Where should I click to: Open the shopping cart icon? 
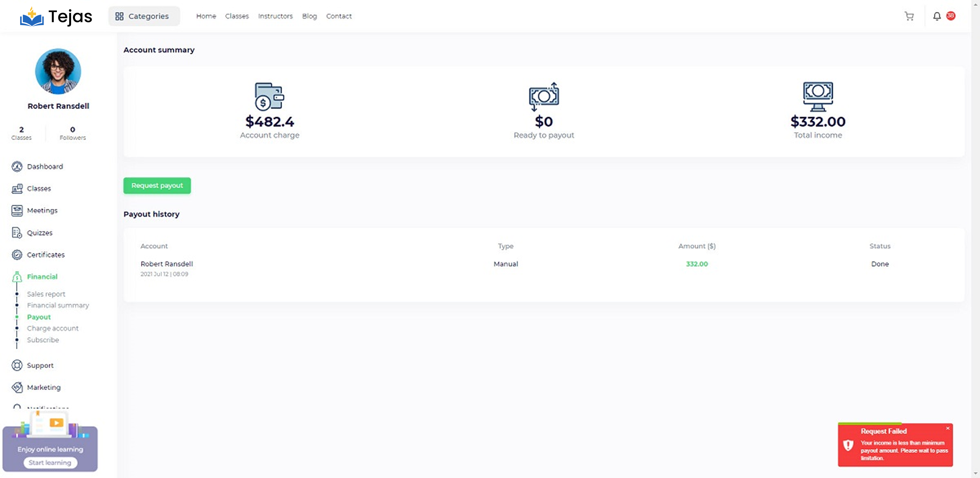(x=909, y=16)
